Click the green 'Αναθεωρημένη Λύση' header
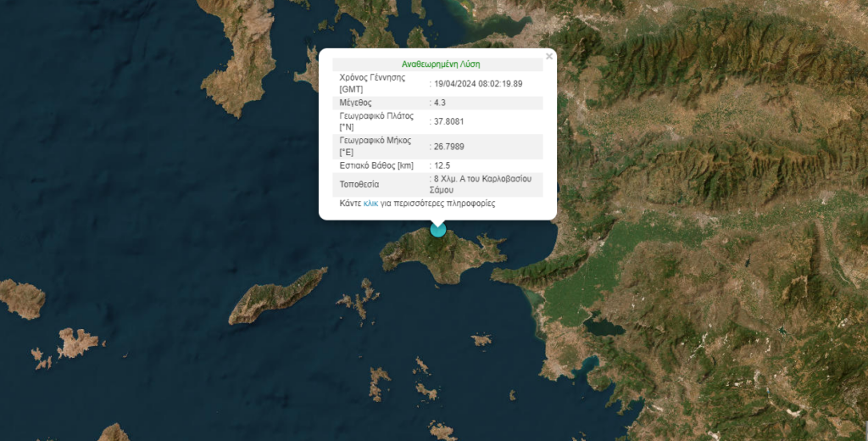This screenshot has height=441, width=868. [x=440, y=64]
